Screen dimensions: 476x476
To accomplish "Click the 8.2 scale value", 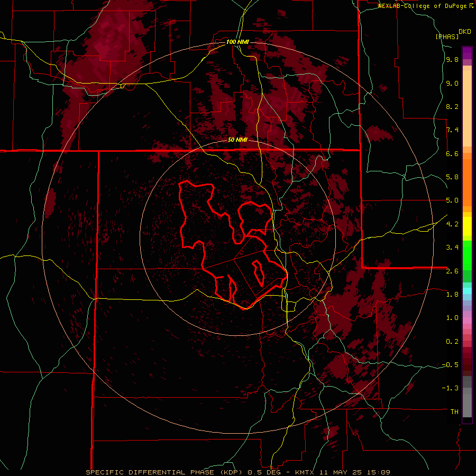I will (x=452, y=106).
